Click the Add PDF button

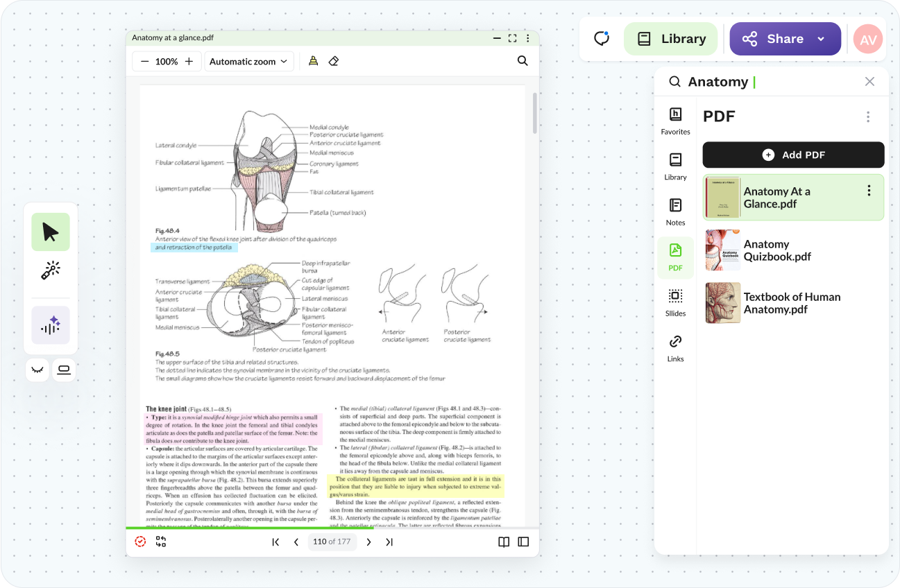pos(793,155)
